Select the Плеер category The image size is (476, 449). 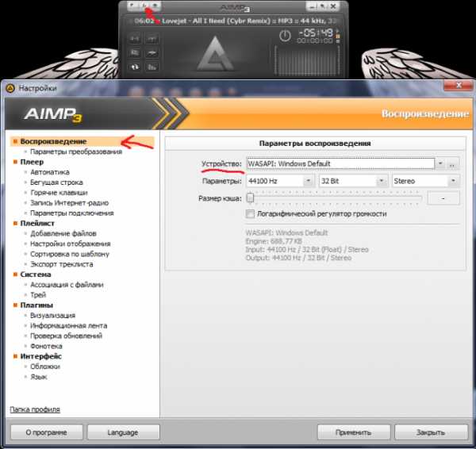(x=32, y=162)
